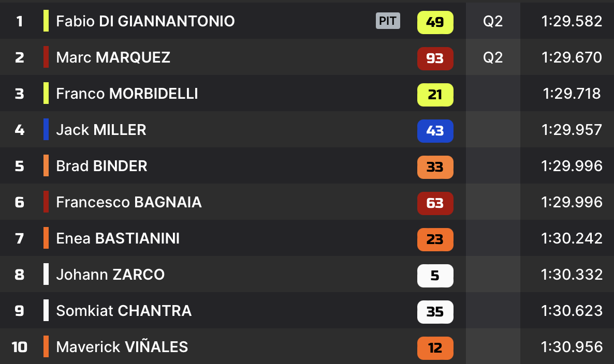Viewport: 614px width, 364px height.
Task: Click the yellow number 21 badge
Action: tap(435, 95)
